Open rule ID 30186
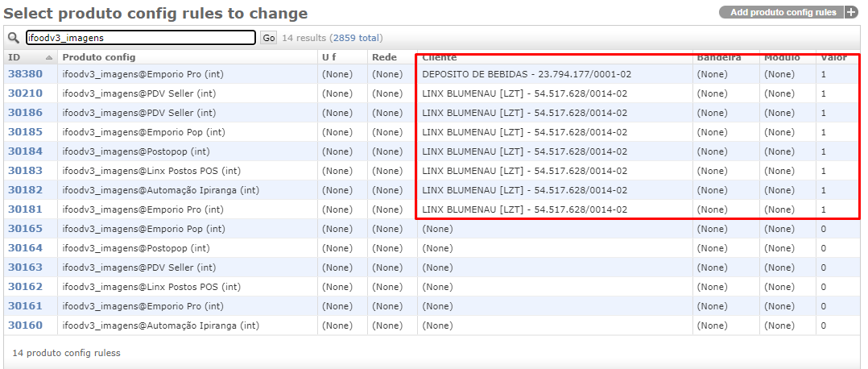The height and width of the screenshot is (369, 868). (x=25, y=113)
